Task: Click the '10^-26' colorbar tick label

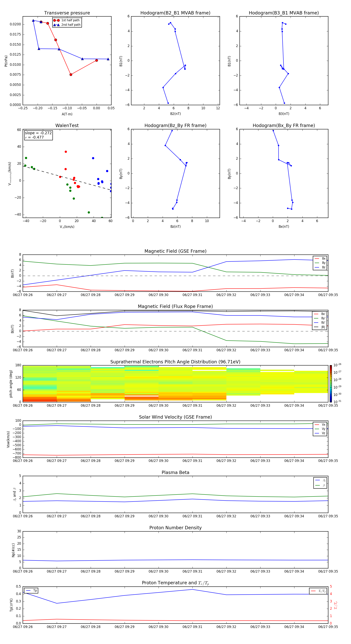Action: 337,365
